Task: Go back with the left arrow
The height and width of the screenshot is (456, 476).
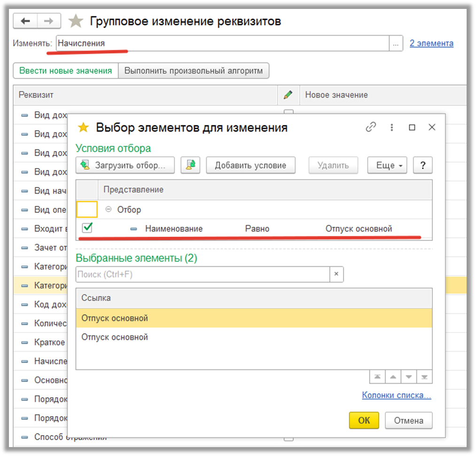Action: click(x=25, y=21)
